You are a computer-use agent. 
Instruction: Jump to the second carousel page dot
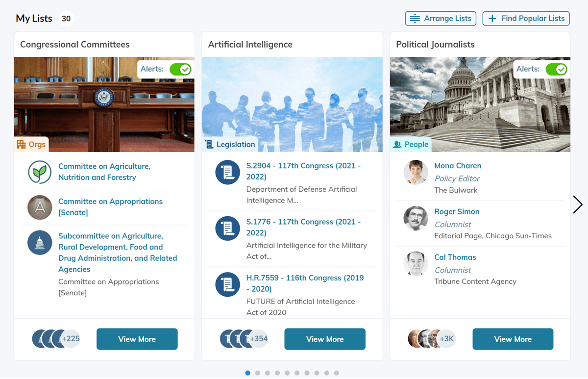click(257, 373)
